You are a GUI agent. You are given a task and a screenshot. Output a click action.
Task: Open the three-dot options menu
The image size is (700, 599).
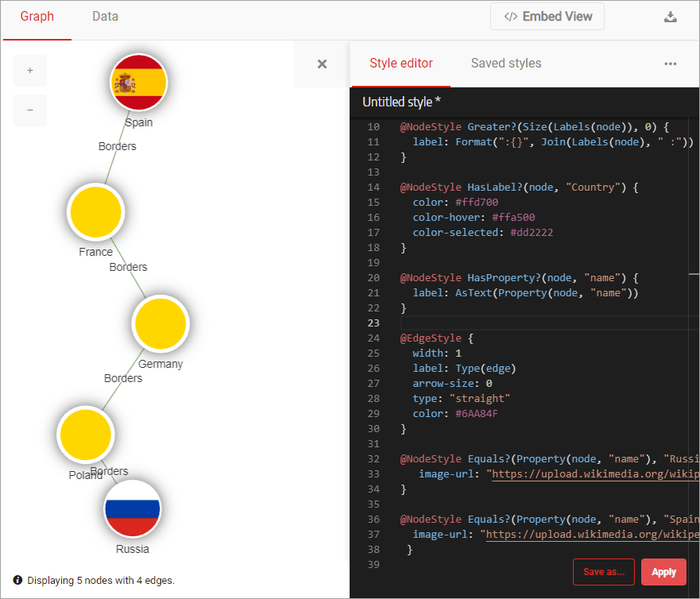tap(670, 64)
